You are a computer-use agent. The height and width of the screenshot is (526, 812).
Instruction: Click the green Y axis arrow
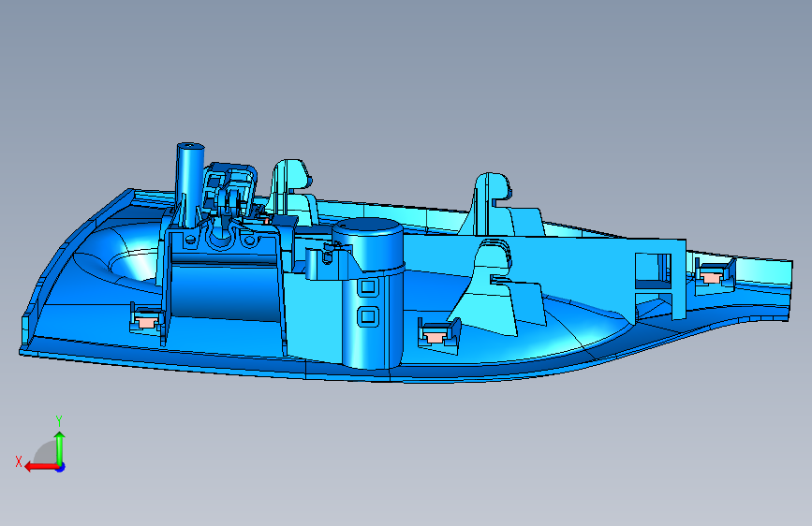point(60,448)
